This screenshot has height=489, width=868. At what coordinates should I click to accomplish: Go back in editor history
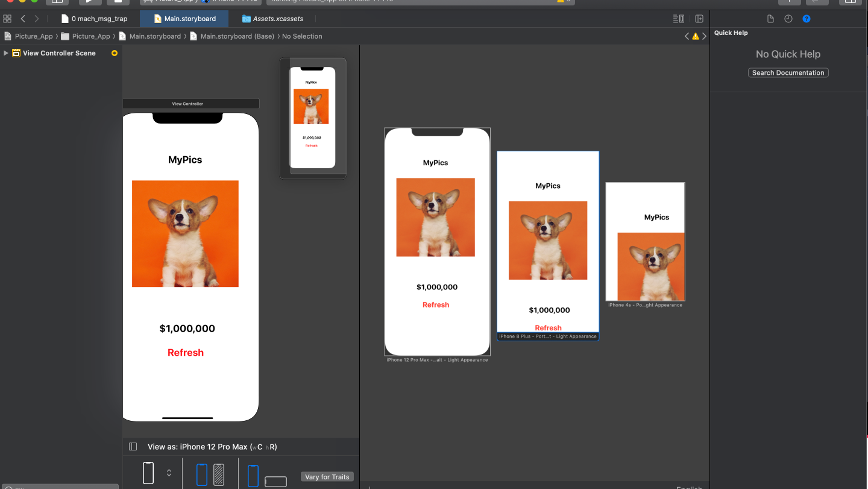(23, 19)
